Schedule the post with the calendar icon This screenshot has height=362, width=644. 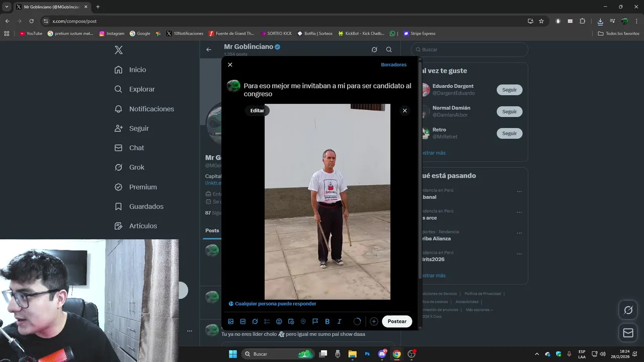pos(291,321)
